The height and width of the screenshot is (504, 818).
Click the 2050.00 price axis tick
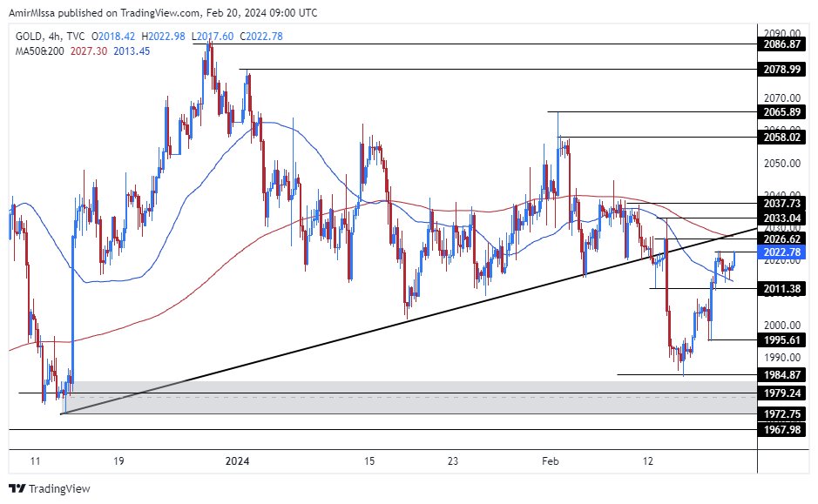(781, 164)
